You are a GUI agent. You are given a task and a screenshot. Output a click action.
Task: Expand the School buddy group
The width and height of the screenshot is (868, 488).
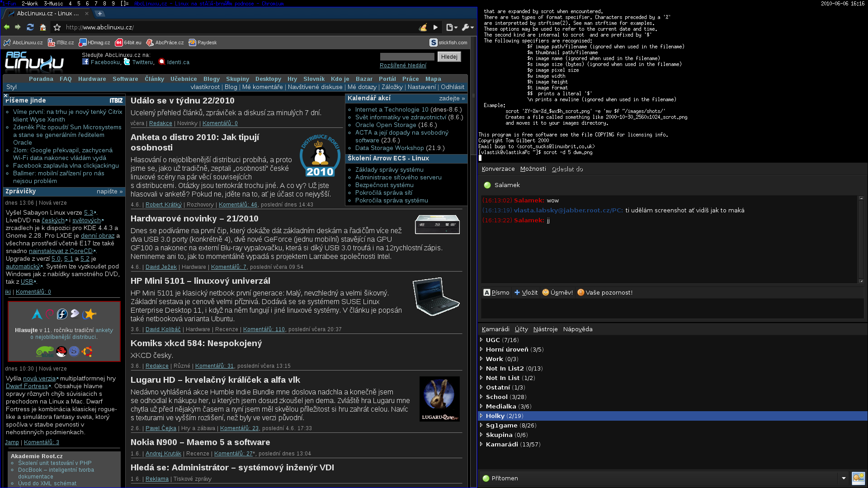481,397
